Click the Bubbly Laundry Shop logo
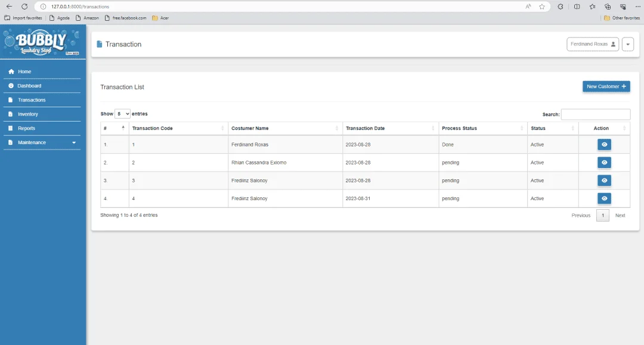The image size is (644, 345). [x=42, y=42]
